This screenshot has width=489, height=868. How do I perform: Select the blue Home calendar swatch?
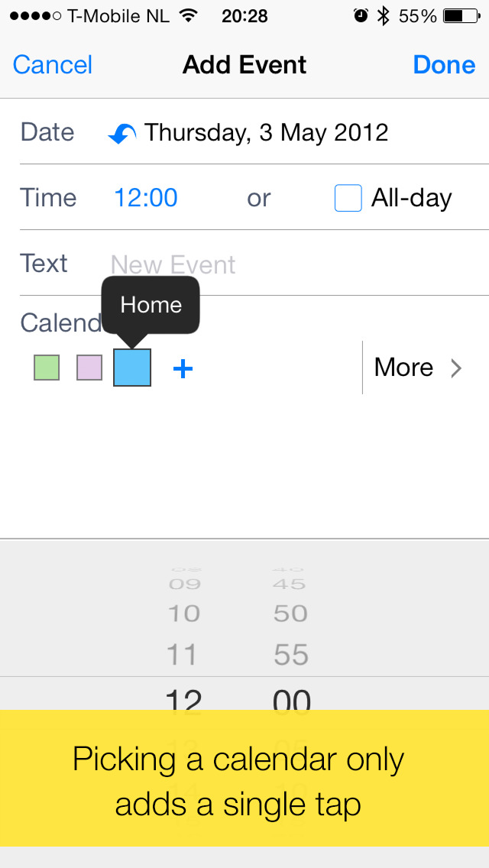132,368
